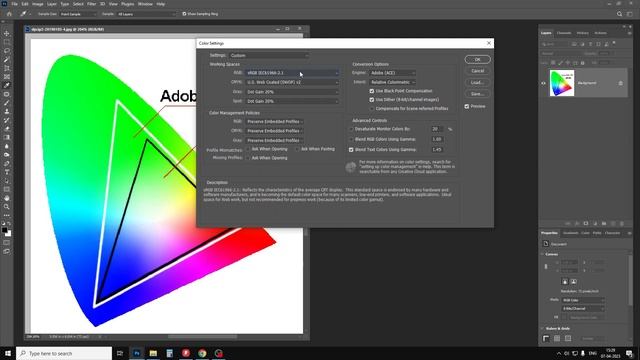This screenshot has height=360, width=640.
Task: Open Chrome from the taskbar
Action: (x=202, y=353)
